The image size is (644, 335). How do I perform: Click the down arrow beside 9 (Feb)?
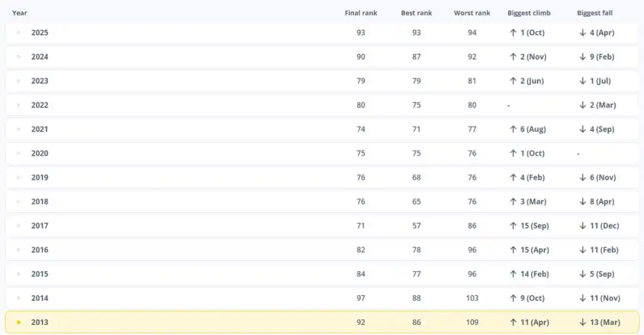click(583, 57)
